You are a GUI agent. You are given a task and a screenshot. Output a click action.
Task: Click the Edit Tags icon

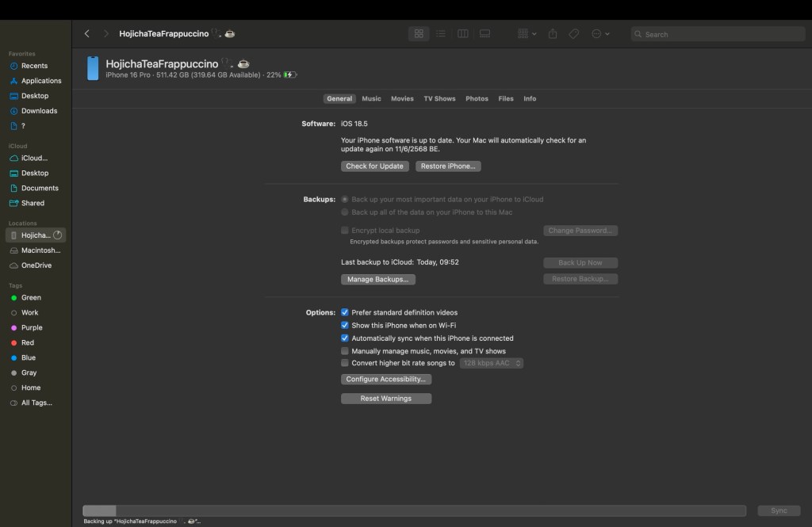point(574,34)
